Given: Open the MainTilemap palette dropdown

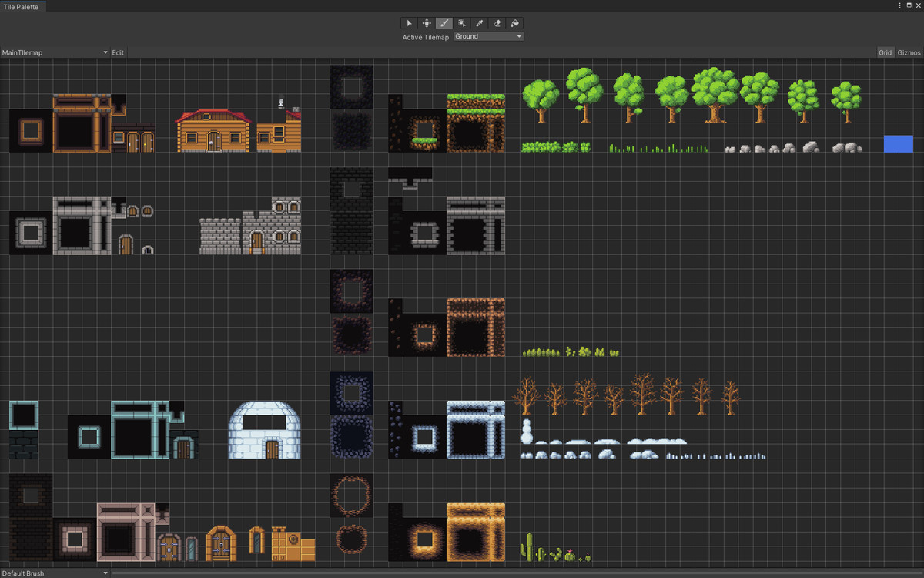Looking at the screenshot, I should point(54,52).
